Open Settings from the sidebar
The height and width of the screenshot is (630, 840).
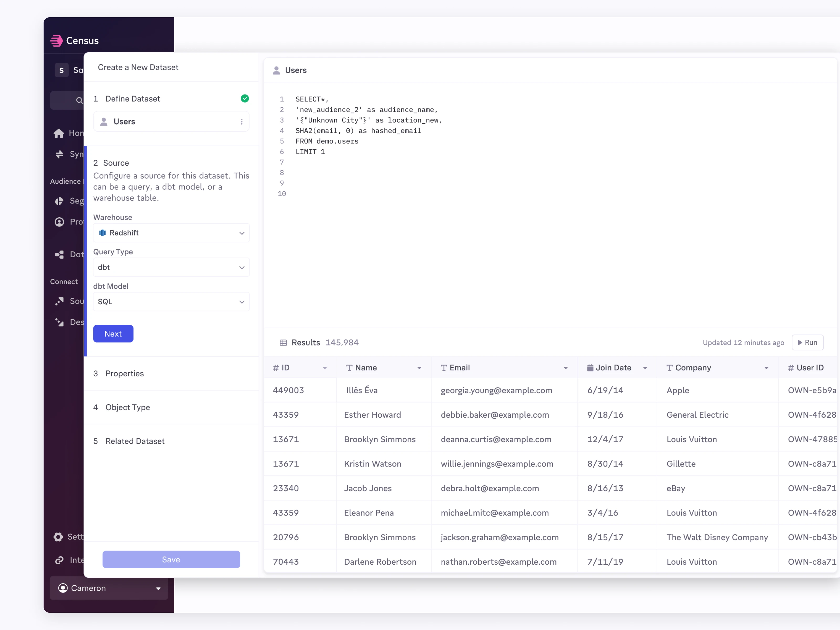click(x=68, y=537)
